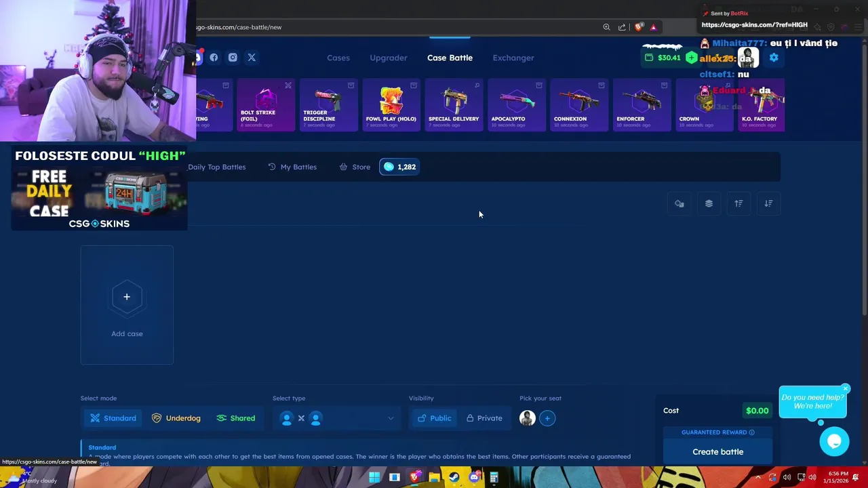Open Steam from the taskbar
The height and width of the screenshot is (488, 868).
click(454, 478)
